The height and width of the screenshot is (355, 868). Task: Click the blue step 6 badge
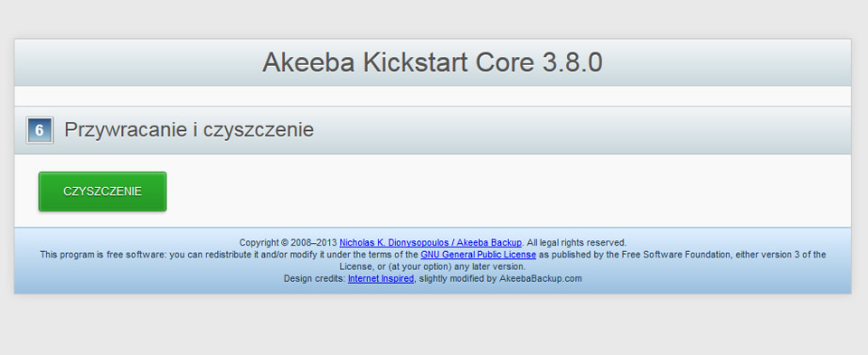click(x=40, y=130)
